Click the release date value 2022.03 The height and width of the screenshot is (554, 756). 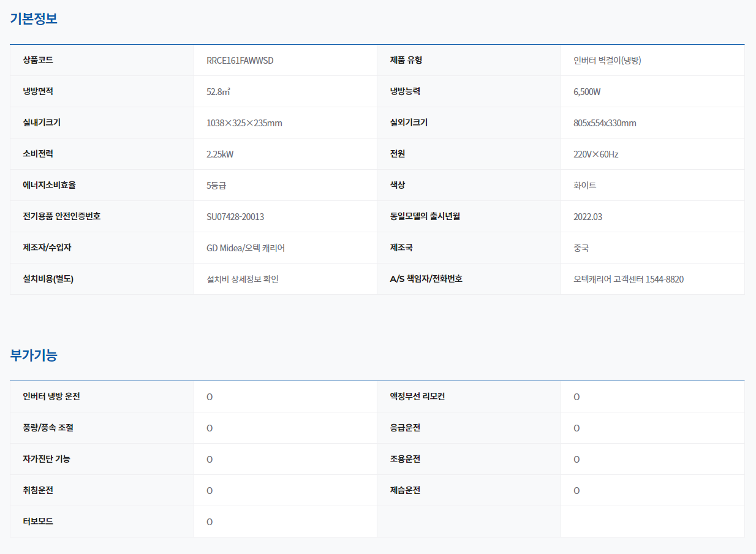tap(588, 217)
